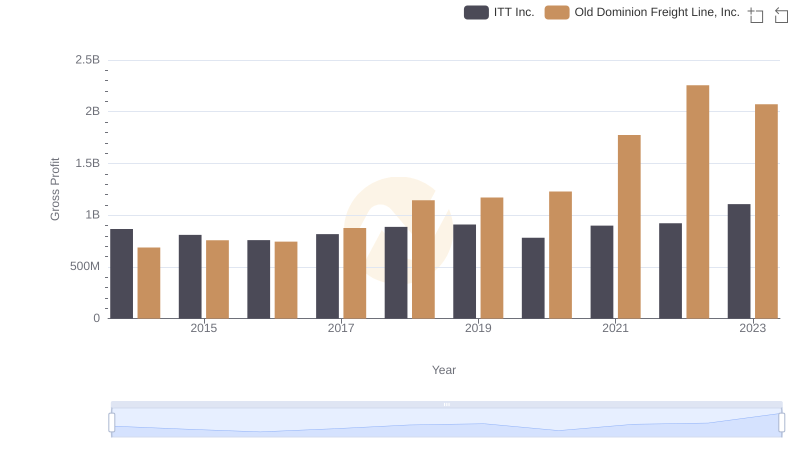The width and height of the screenshot is (800, 461).
Task: Click the Old Dominion bar for 2019
Action: coord(492,258)
